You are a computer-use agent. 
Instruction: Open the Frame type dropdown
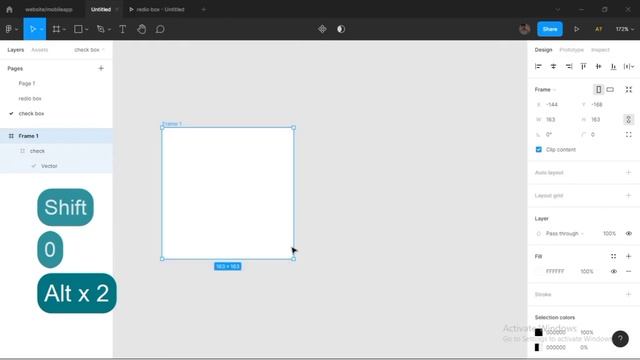[x=545, y=89]
